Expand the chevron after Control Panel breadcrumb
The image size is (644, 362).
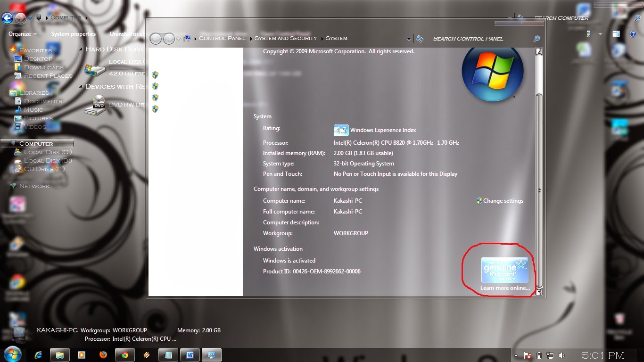click(x=250, y=39)
